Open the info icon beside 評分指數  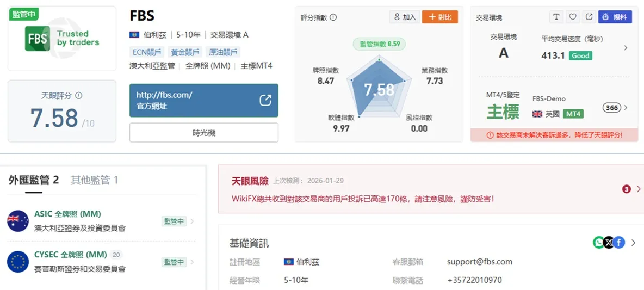click(333, 17)
